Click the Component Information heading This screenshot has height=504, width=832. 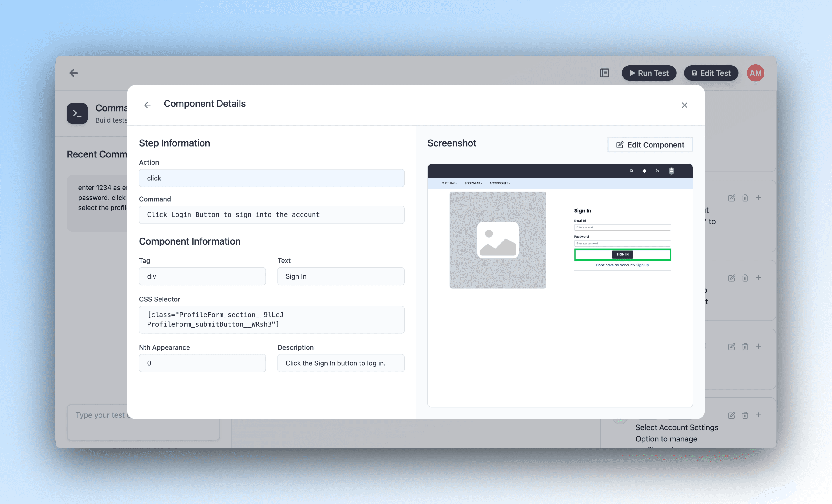click(190, 241)
